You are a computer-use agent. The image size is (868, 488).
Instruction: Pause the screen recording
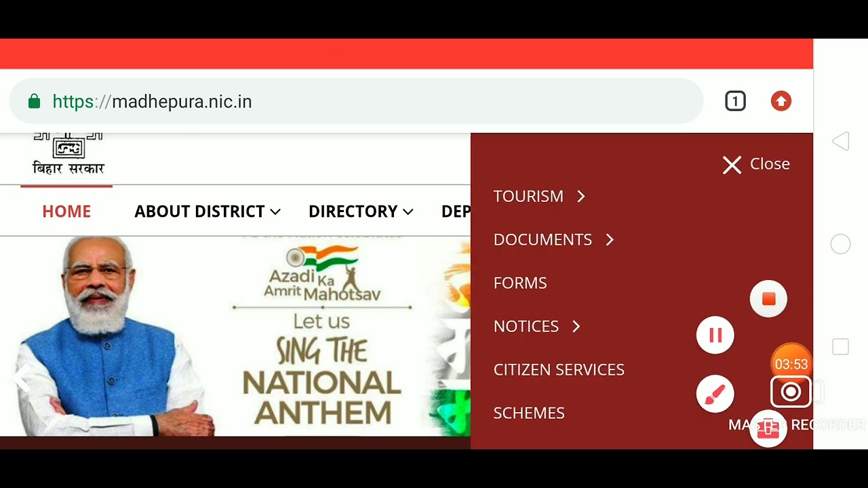click(x=715, y=335)
